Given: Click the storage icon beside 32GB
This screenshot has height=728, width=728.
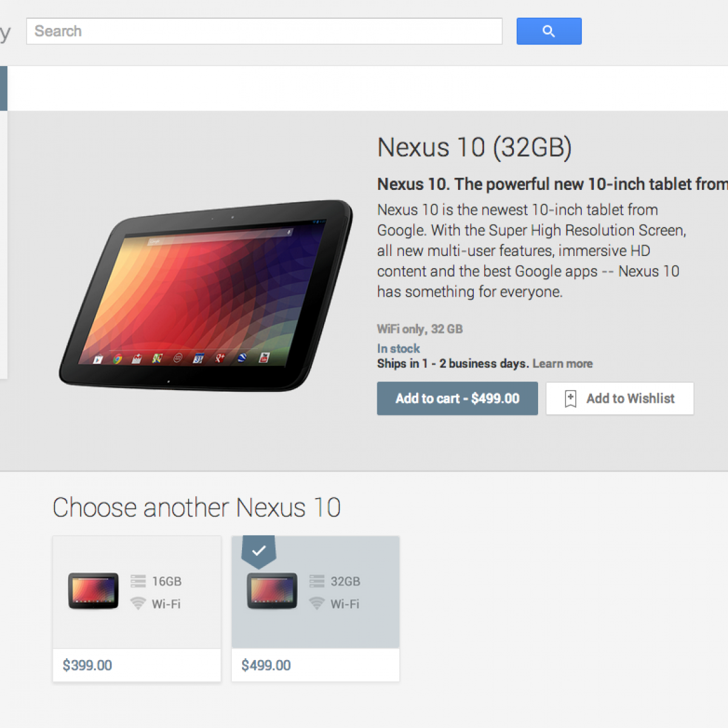Looking at the screenshot, I should (317, 581).
